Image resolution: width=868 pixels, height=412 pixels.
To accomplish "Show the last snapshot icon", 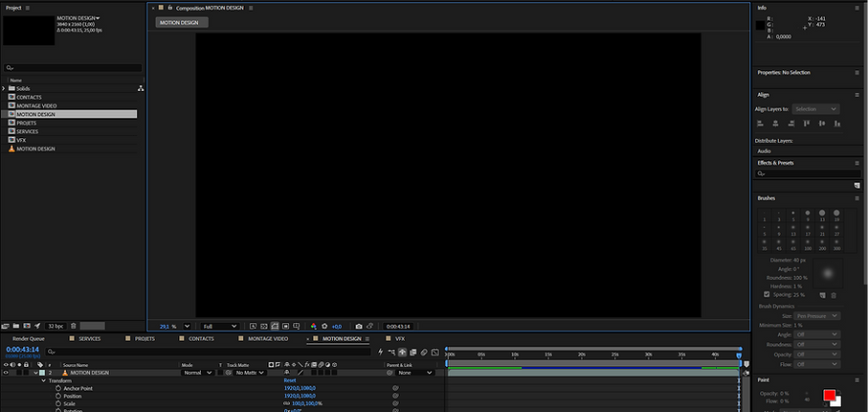I will click(x=369, y=326).
